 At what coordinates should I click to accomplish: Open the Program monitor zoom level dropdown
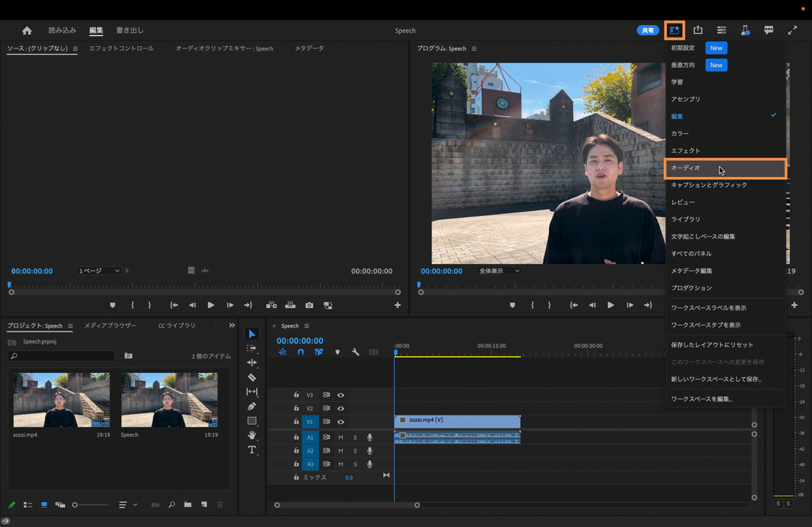click(499, 271)
